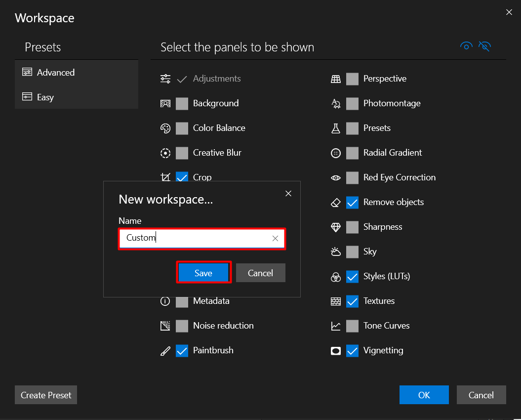This screenshot has width=521, height=420.
Task: Uncheck the Vignetting checkbox
Action: click(352, 351)
